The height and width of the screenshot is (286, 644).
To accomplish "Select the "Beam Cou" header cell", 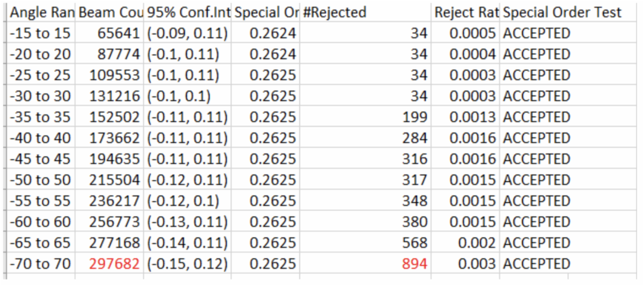I will pos(110,12).
